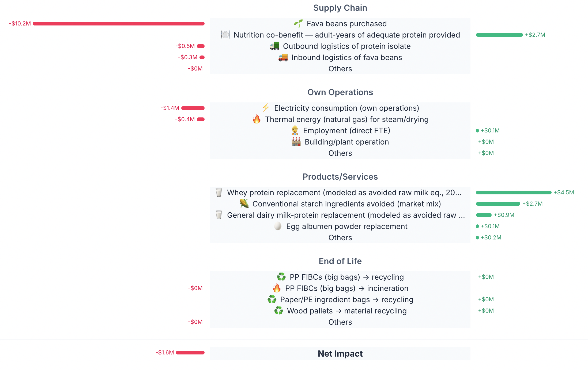Click the worker icon beside Employment (direct FTE)

point(295,131)
